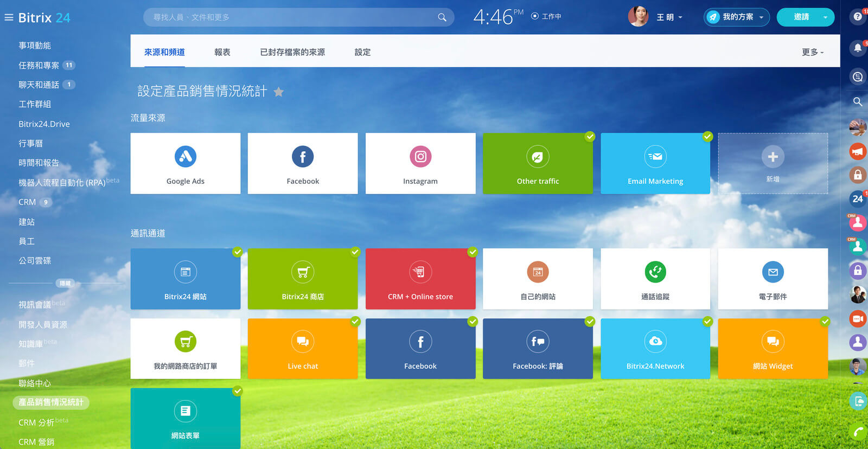The image size is (868, 449).
Task: Click the Bitrix 24 logo
Action: click(x=44, y=17)
